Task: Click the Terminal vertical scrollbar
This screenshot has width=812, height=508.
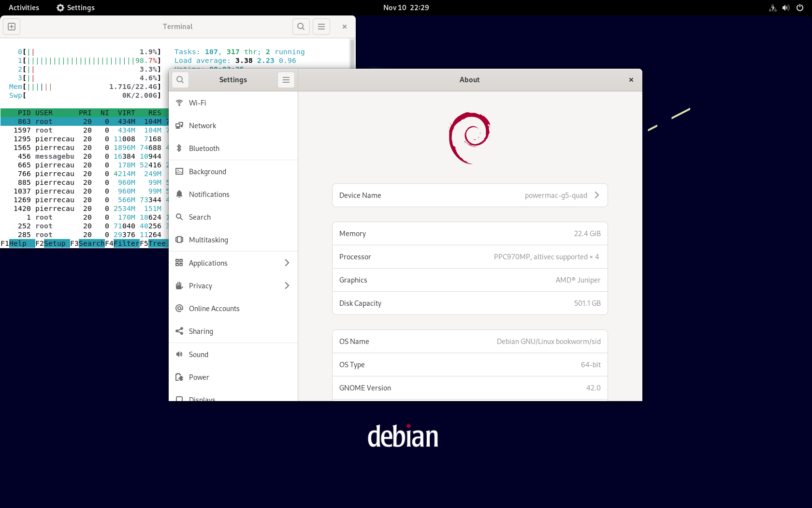Action: coord(352,53)
